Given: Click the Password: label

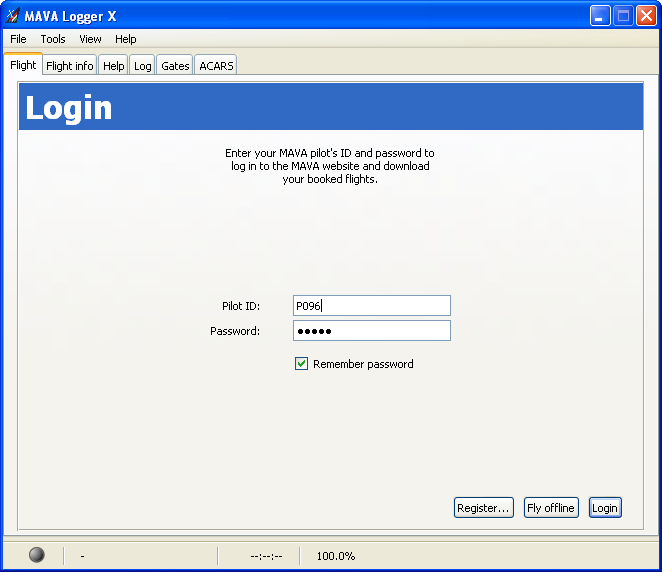Looking at the screenshot, I should [235, 331].
